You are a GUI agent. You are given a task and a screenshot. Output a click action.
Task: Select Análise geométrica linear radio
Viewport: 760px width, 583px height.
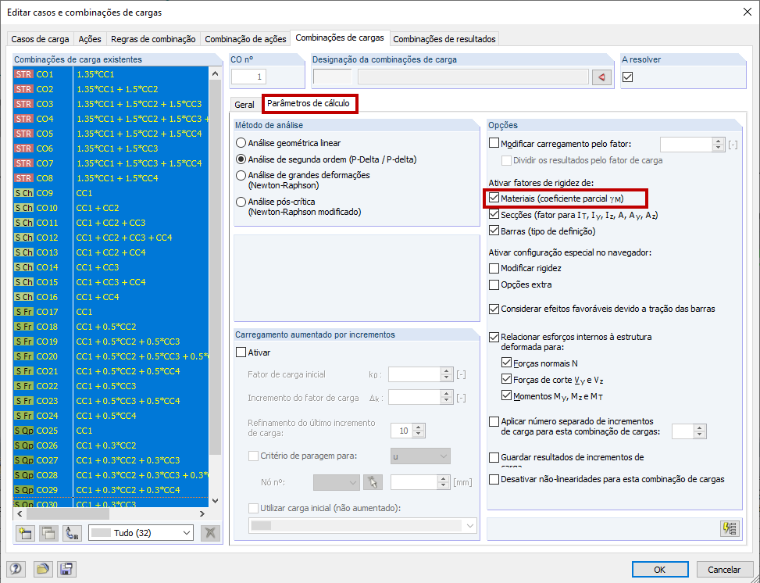240,143
